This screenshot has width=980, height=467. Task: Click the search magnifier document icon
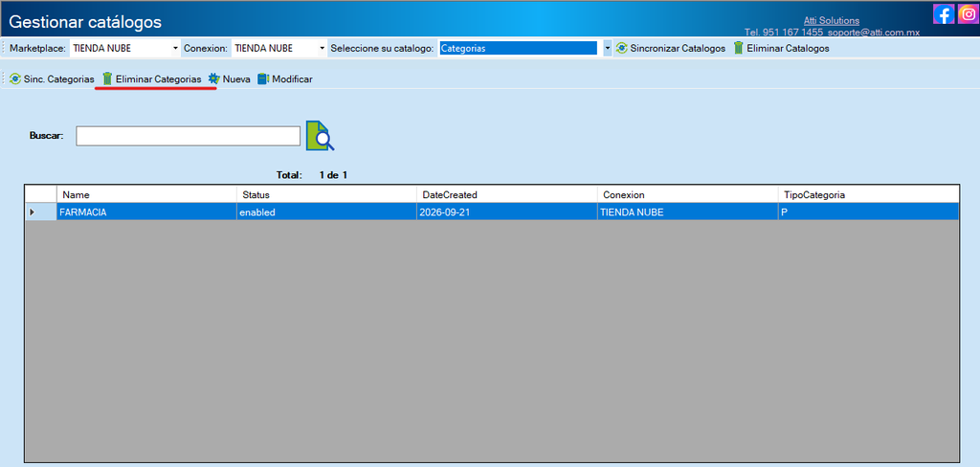click(320, 136)
